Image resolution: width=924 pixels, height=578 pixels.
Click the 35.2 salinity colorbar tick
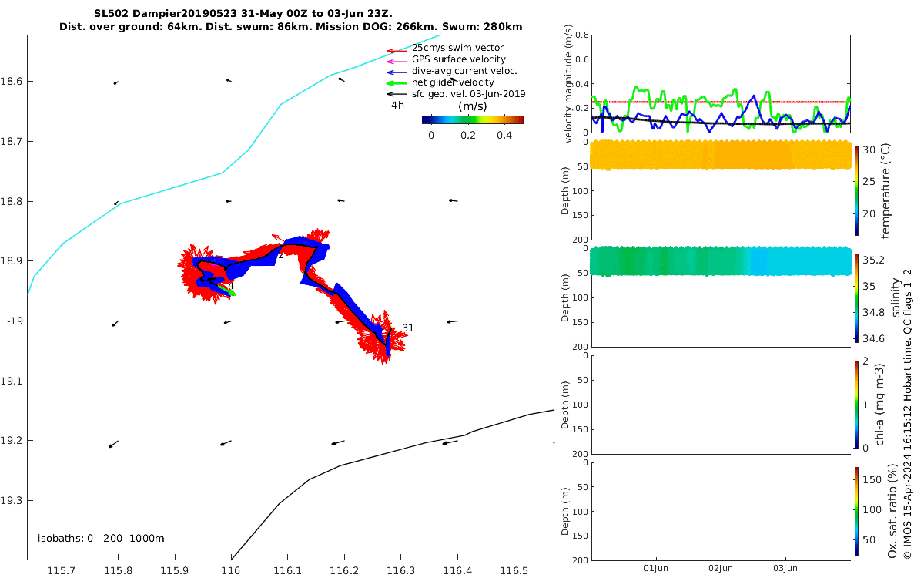(x=873, y=260)
